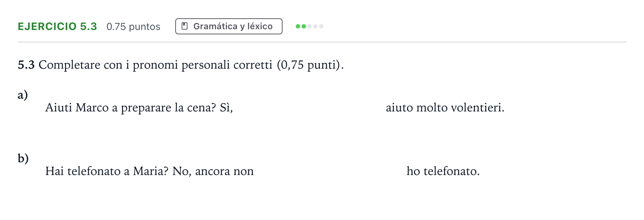Screen dimensions: 644x220
Task: Select the second green difficulty dot
Action: click(x=304, y=26)
